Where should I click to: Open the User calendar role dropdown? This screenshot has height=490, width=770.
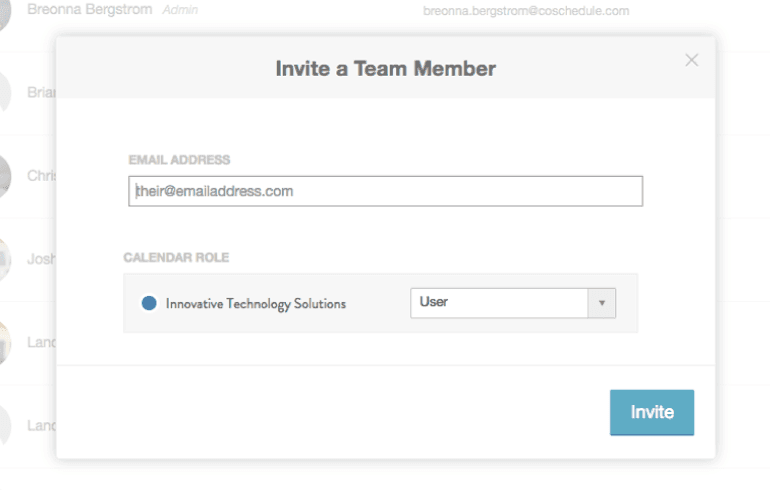point(500,302)
